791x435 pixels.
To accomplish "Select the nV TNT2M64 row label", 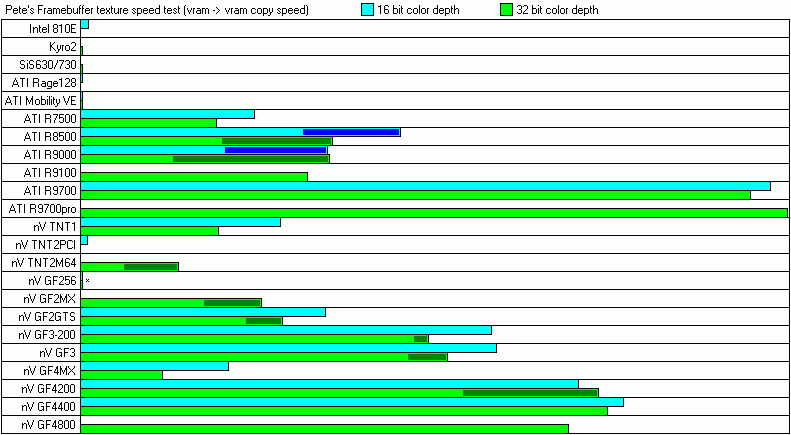I will coord(44,263).
